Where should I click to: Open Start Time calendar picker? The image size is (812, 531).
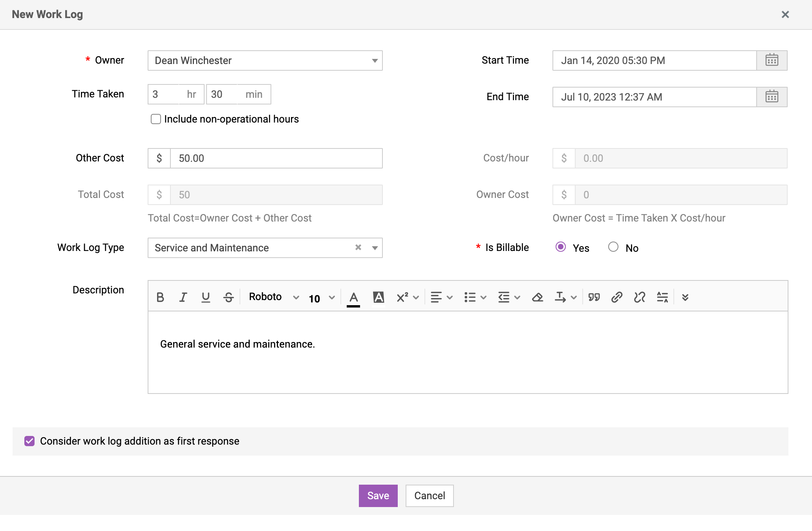(x=772, y=60)
